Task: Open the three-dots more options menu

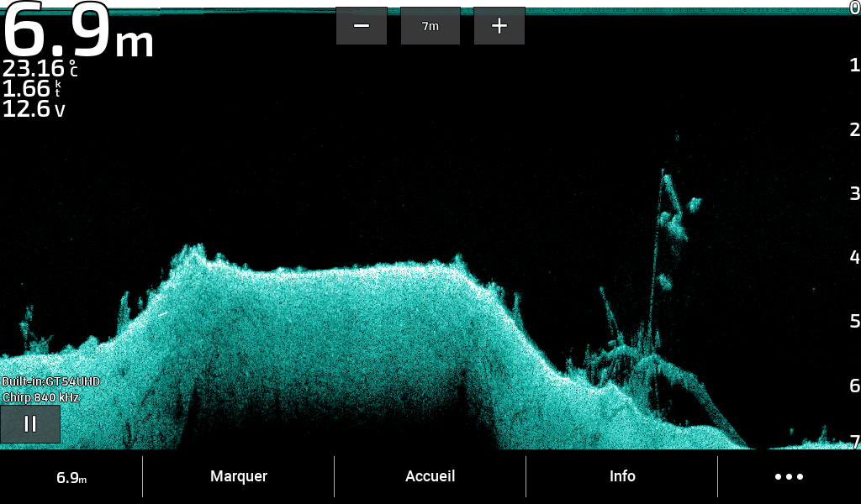Action: pos(789,477)
